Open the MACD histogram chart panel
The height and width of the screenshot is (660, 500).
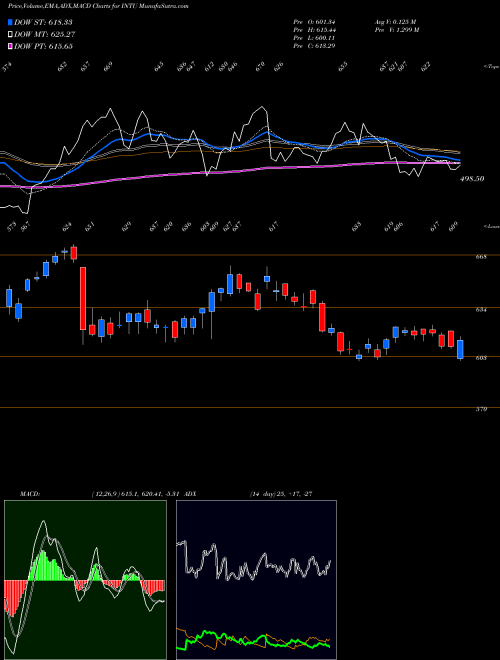tap(85, 580)
